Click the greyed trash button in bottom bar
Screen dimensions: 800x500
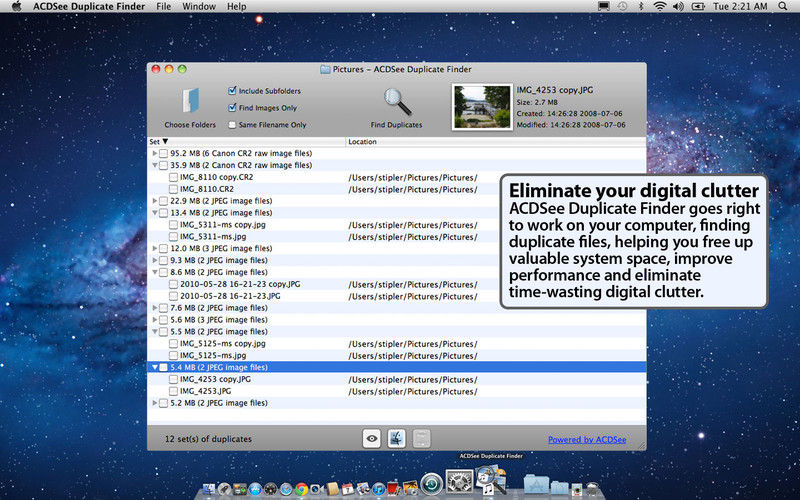(x=421, y=438)
